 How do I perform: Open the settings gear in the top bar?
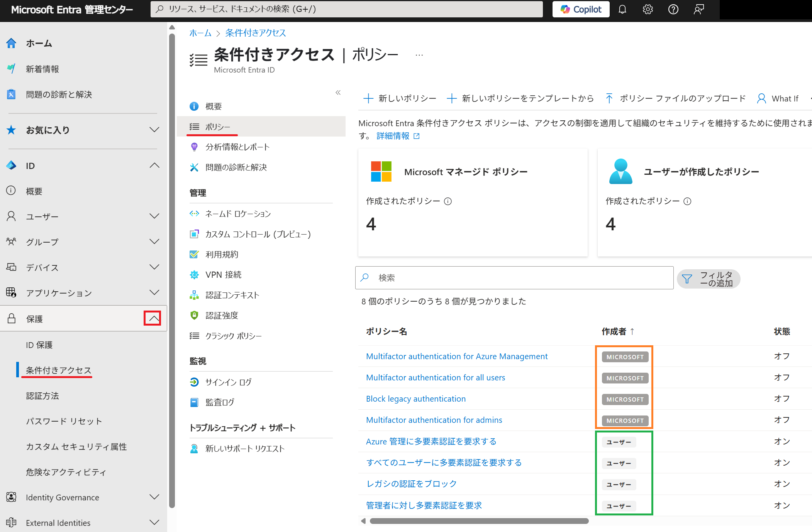click(x=648, y=9)
